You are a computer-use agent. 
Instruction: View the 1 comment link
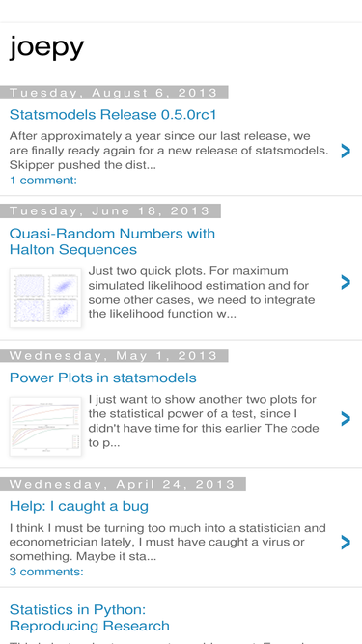coord(43,181)
